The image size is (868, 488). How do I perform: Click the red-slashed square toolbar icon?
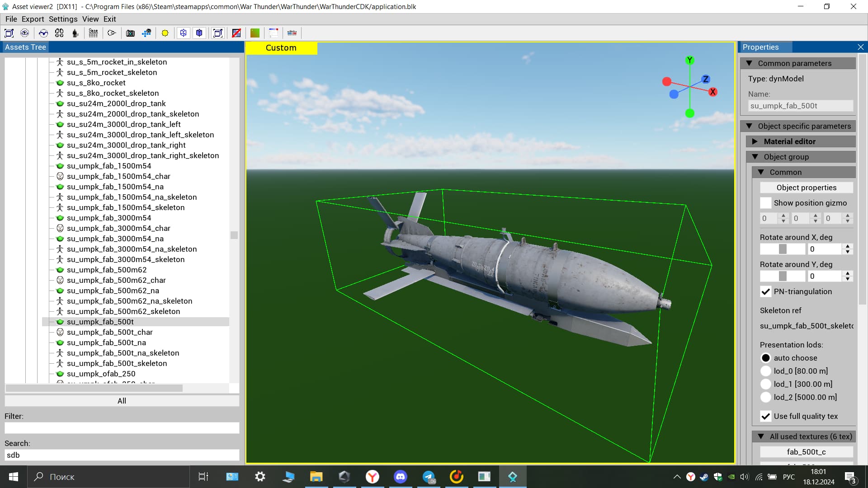236,33
